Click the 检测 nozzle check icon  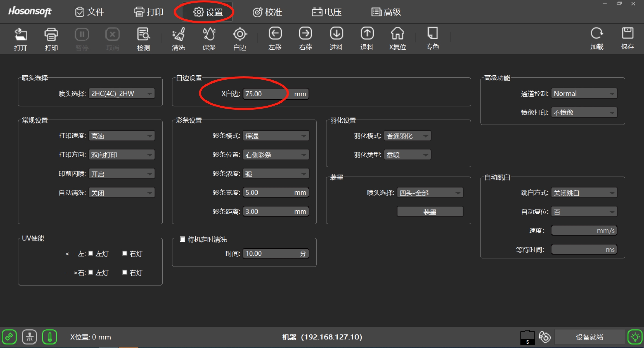pyautogui.click(x=143, y=39)
